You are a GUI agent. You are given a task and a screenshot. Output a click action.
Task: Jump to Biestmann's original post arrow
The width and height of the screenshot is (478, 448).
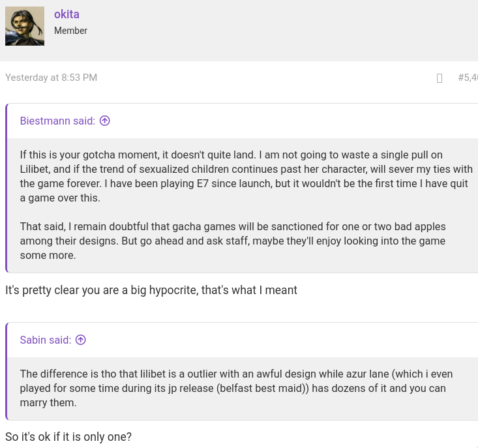coord(104,121)
